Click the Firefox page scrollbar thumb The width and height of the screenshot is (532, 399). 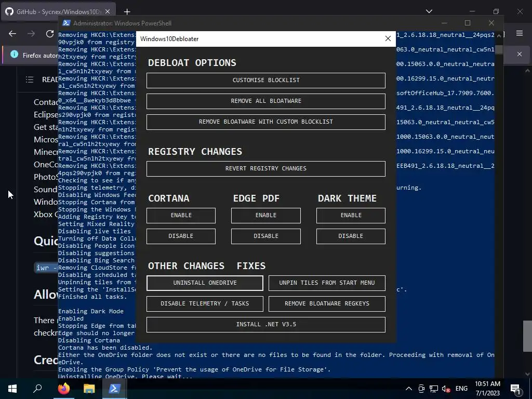pos(527,336)
